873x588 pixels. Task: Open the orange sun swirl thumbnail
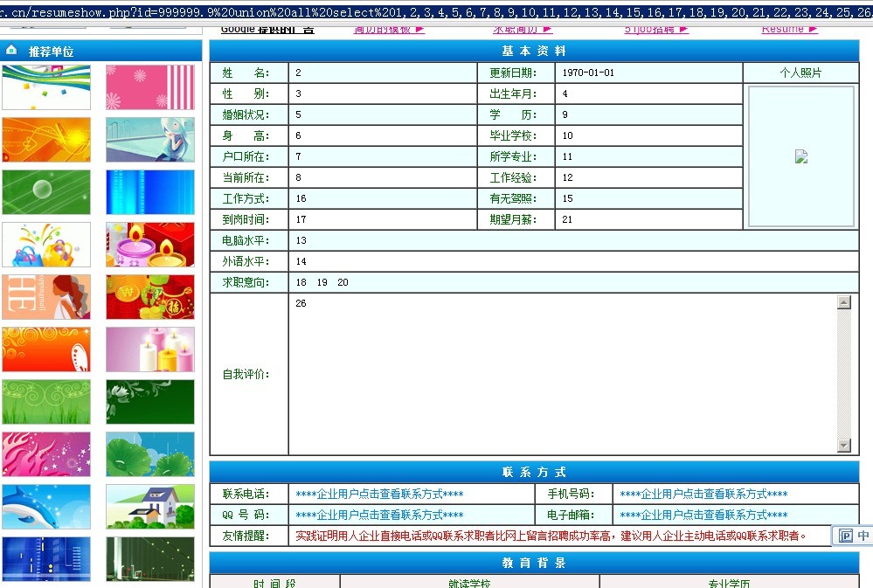click(46, 140)
